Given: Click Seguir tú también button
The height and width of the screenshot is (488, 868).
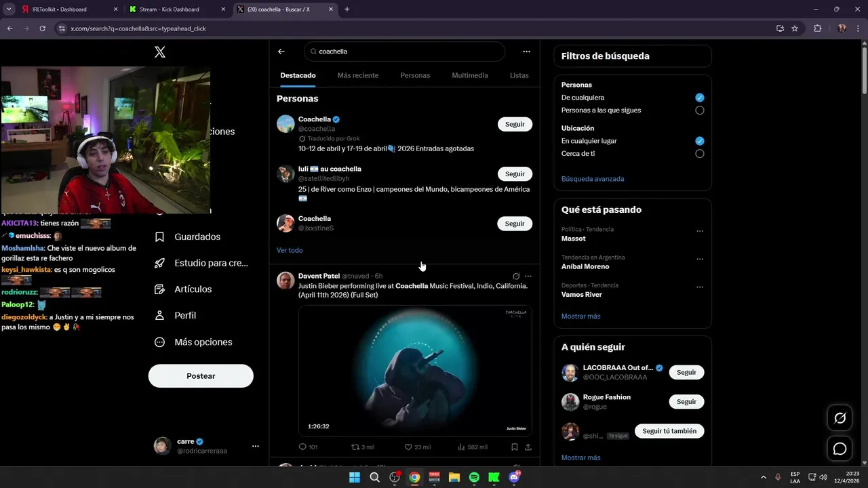Looking at the screenshot, I should 669,431.
